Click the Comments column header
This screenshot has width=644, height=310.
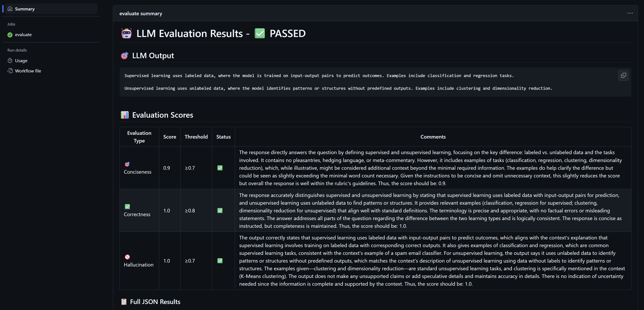(433, 137)
